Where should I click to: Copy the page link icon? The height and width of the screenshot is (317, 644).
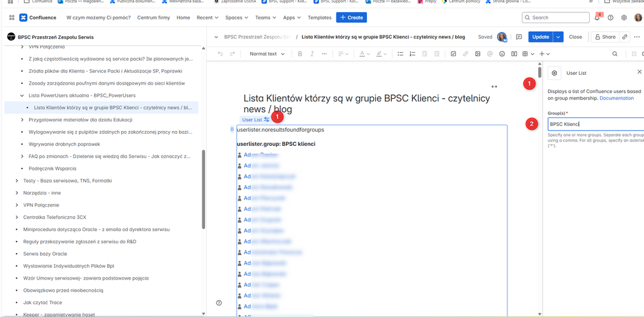[624, 37]
